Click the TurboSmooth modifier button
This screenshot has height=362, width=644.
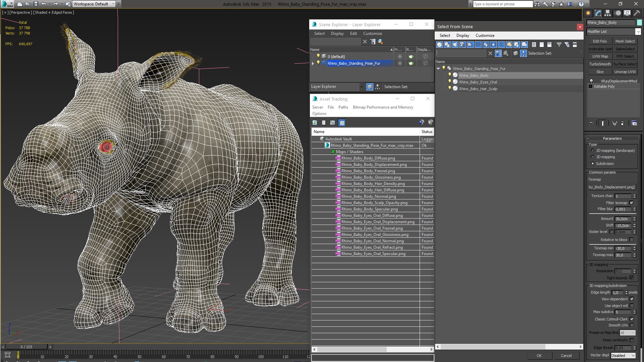coord(600,64)
